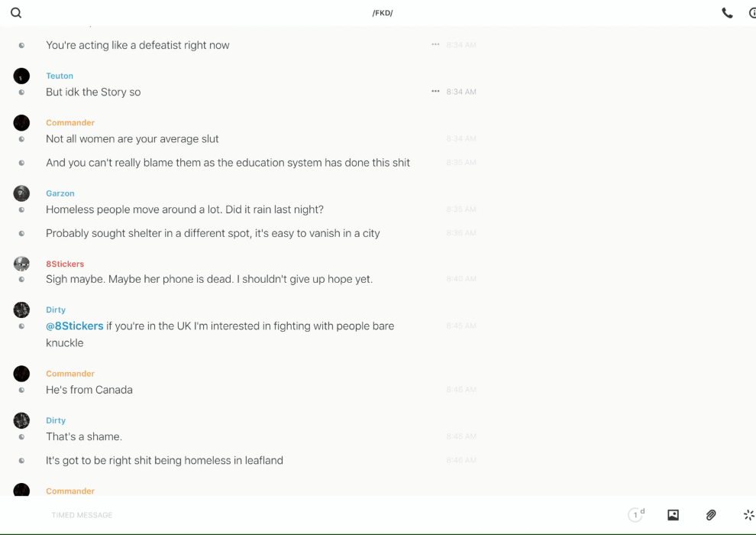The height and width of the screenshot is (535, 756).
Task: Open Garzon's profile via username
Action: tap(60, 193)
